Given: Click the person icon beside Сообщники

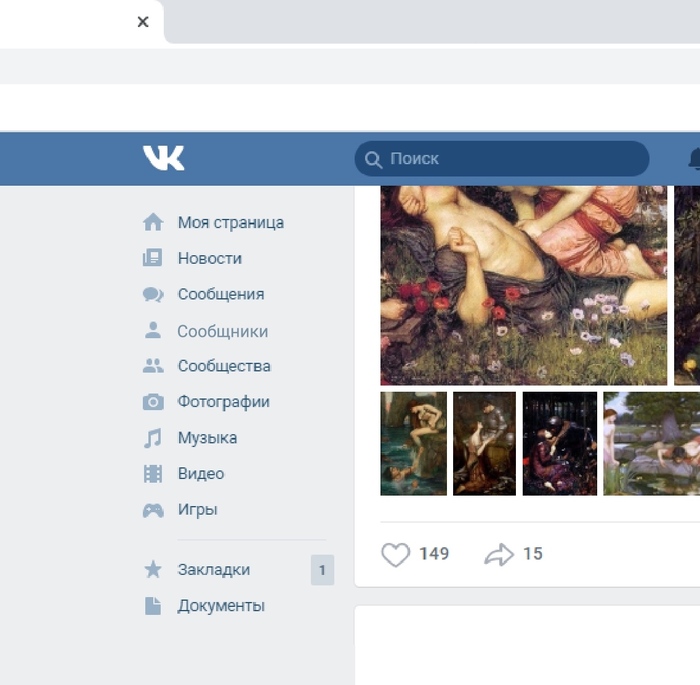Looking at the screenshot, I should point(153,330).
